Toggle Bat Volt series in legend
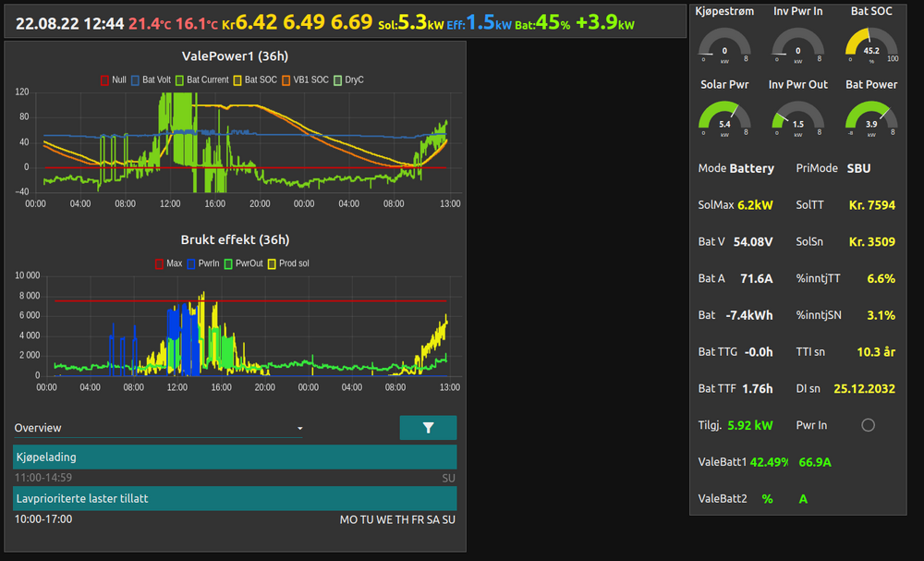 click(151, 80)
